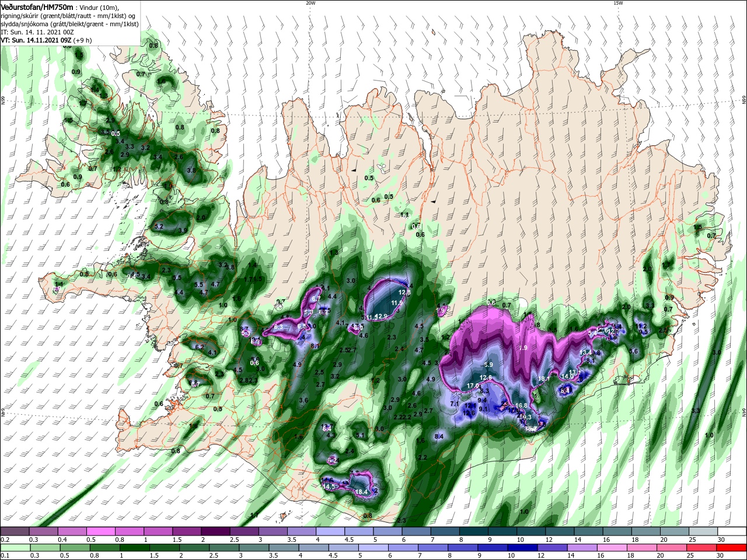
Task: Pick the upper legend swatch between 25 and 30
Action: click(x=703, y=531)
